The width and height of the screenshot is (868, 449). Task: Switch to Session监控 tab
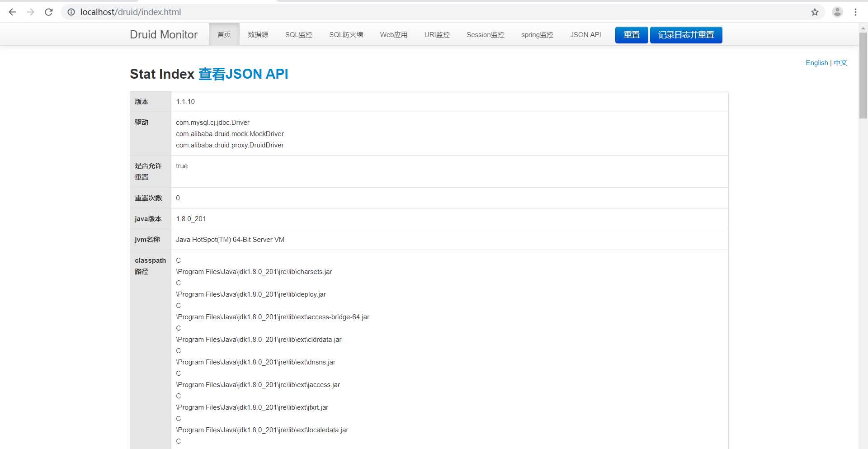[x=485, y=35]
